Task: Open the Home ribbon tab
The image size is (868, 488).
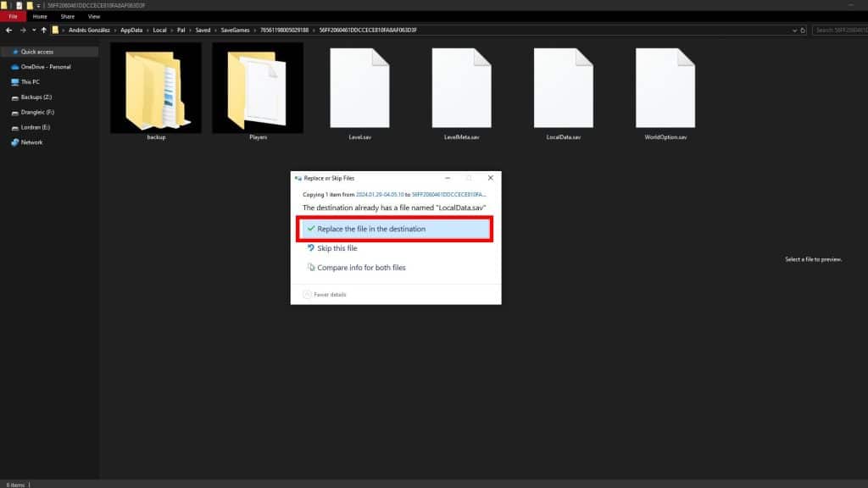Action: click(40, 17)
